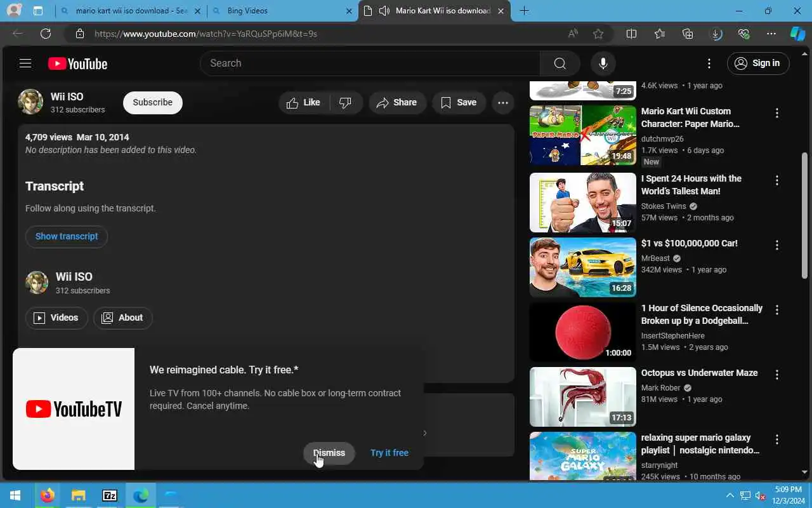Open options for $1 vs $100,000,000 Car video
Viewport: 812px width, 508px height.
pos(776,245)
